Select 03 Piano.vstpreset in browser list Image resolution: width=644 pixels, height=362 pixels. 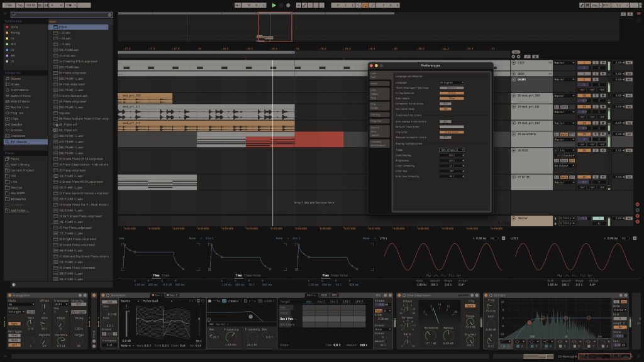(x=72, y=72)
